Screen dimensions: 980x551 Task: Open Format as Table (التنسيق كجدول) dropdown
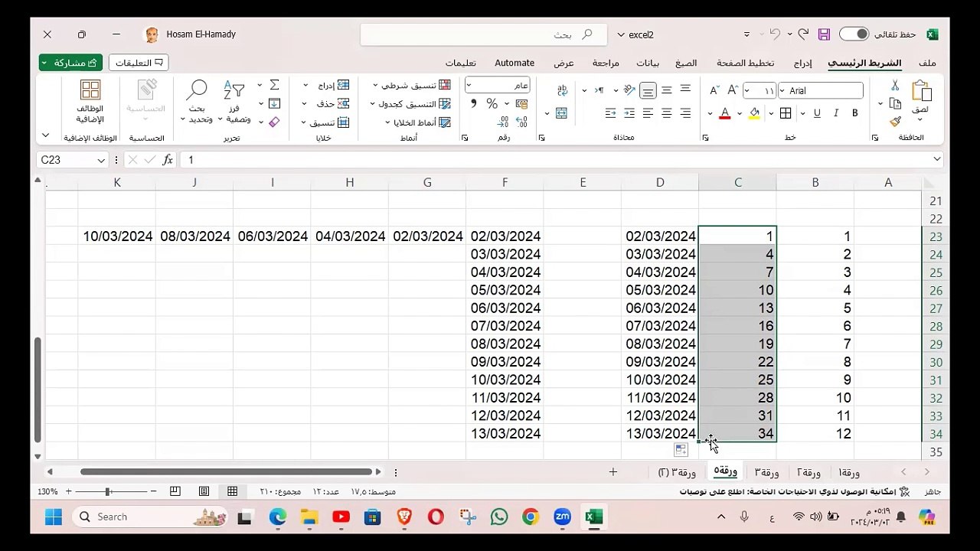pos(410,103)
